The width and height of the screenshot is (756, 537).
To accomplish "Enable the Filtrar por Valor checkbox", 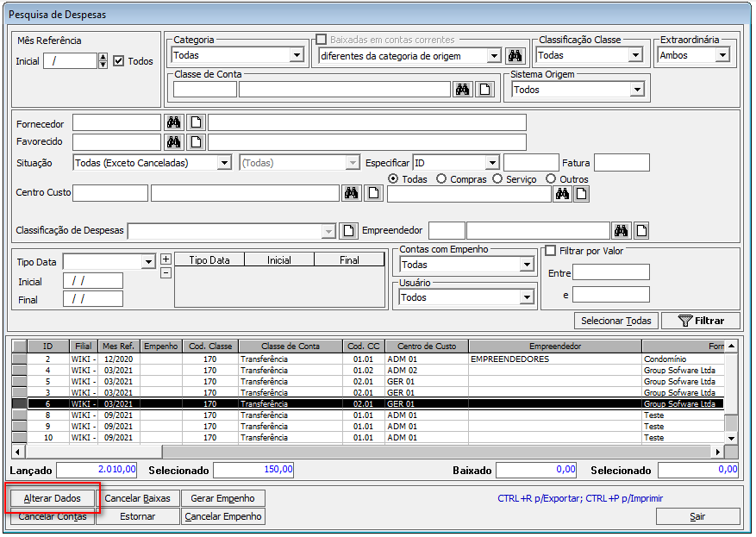I will [x=551, y=251].
